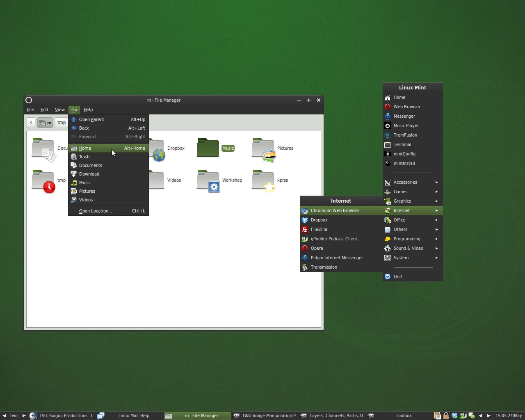
Task: Launch Music Player from Linux Mint menu
Action: tap(413, 126)
